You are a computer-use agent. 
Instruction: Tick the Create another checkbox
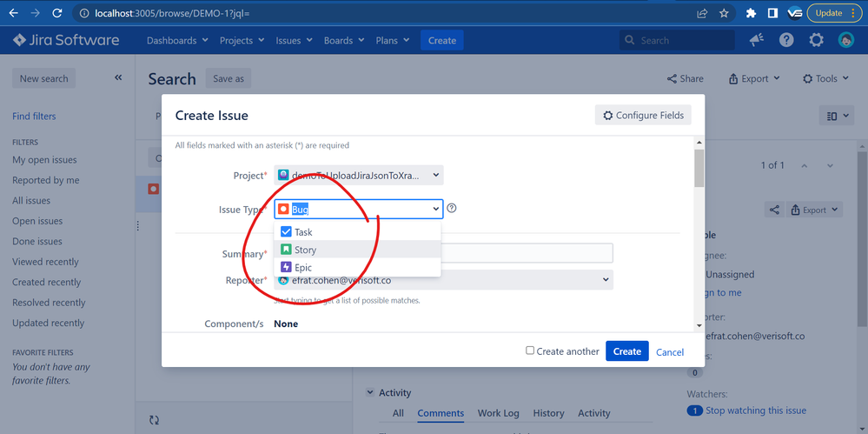530,351
